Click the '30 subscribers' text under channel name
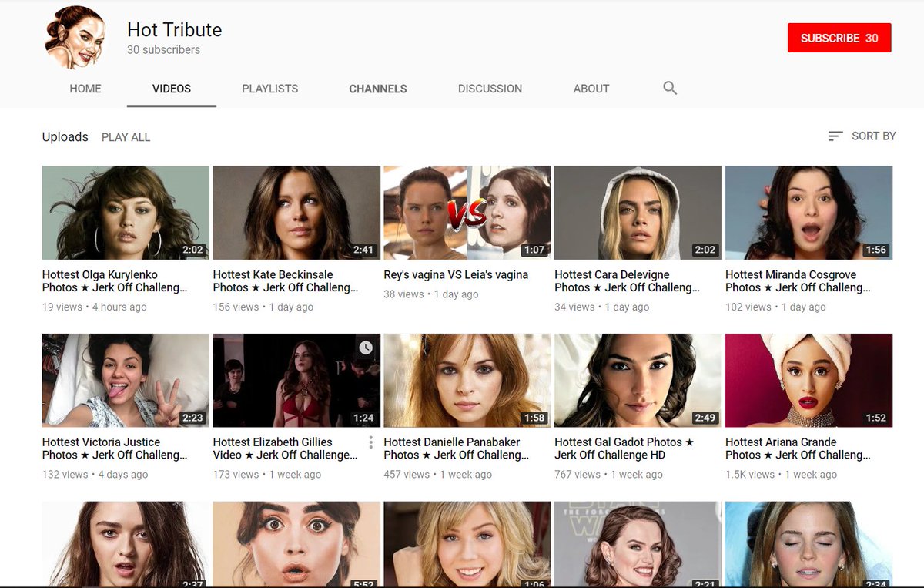The image size is (924, 588). point(163,50)
